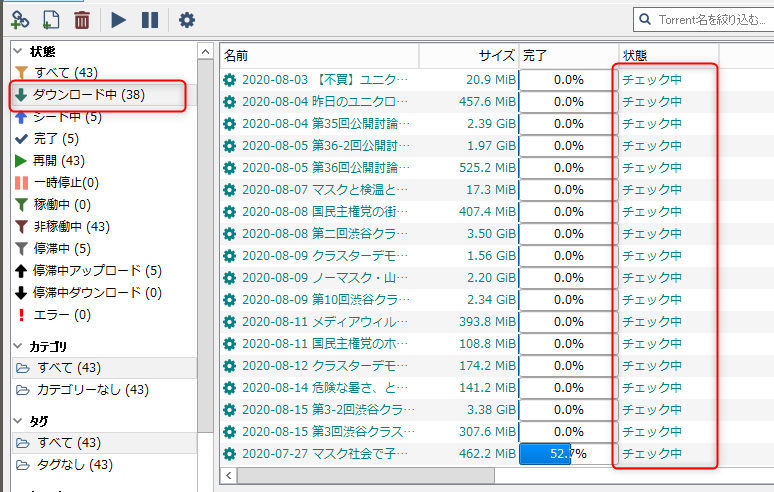Click the add torrent file icon
Screen dimensions: 774x492
click(51, 19)
